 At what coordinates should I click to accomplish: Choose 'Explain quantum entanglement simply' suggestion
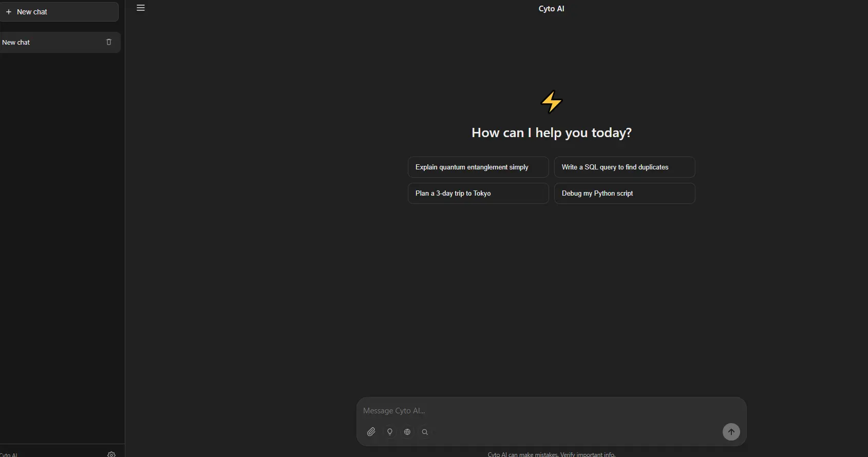[x=478, y=167]
